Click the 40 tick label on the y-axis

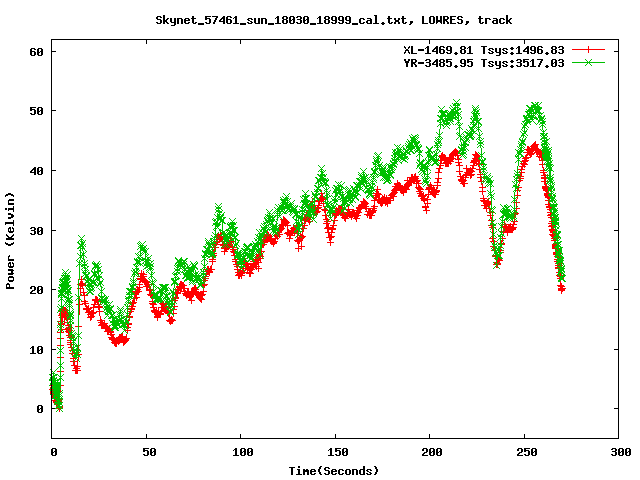coord(37,171)
